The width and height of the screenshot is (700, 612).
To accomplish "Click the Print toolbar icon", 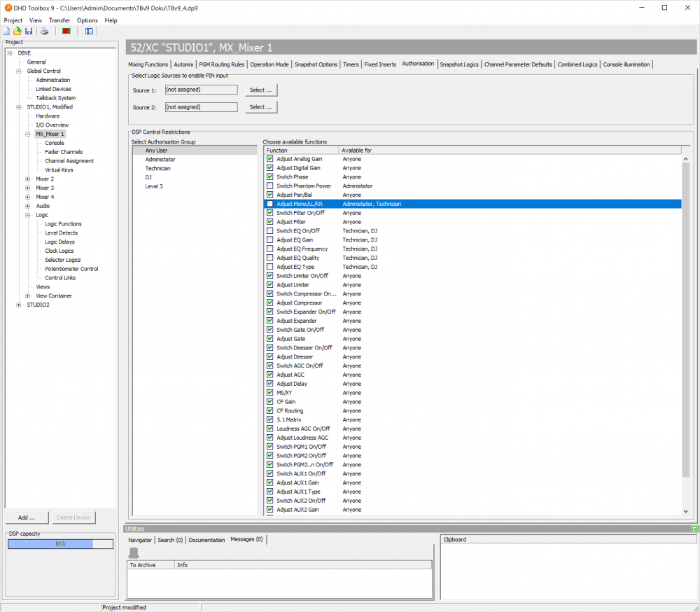I will click(43, 31).
